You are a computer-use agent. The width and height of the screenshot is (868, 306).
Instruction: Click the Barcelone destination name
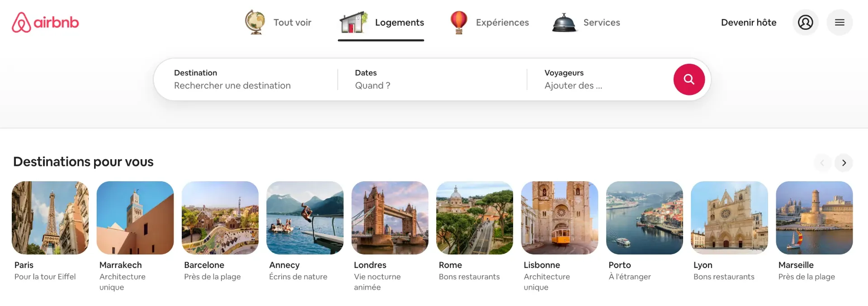pos(204,265)
